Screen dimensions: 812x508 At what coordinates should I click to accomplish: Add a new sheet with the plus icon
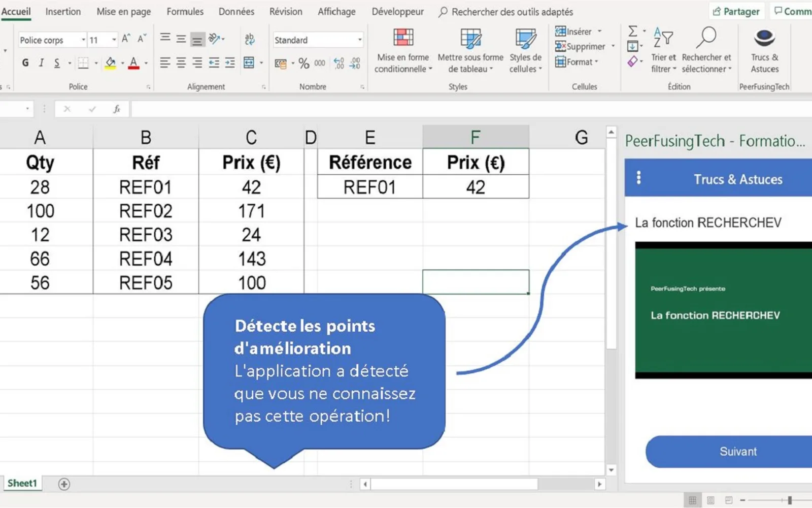click(64, 484)
